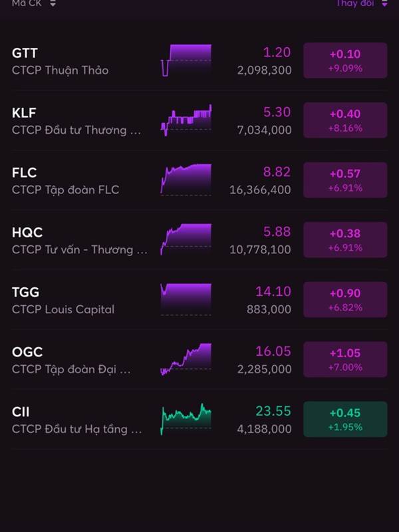Open the OGC sparkline chart
Screen dimensions: 399x532
point(186,360)
